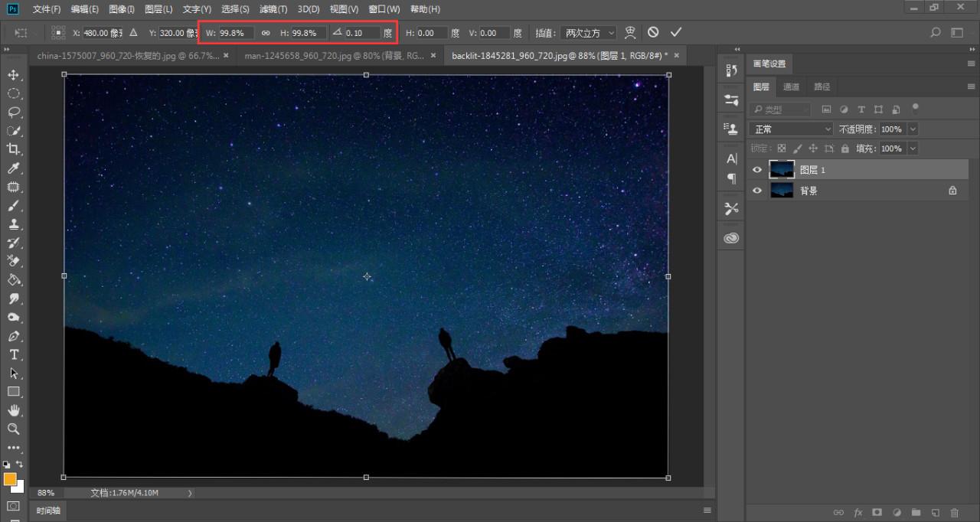Viewport: 980px width, 522px height.
Task: Hide the 背景 layer eye
Action: (757, 191)
